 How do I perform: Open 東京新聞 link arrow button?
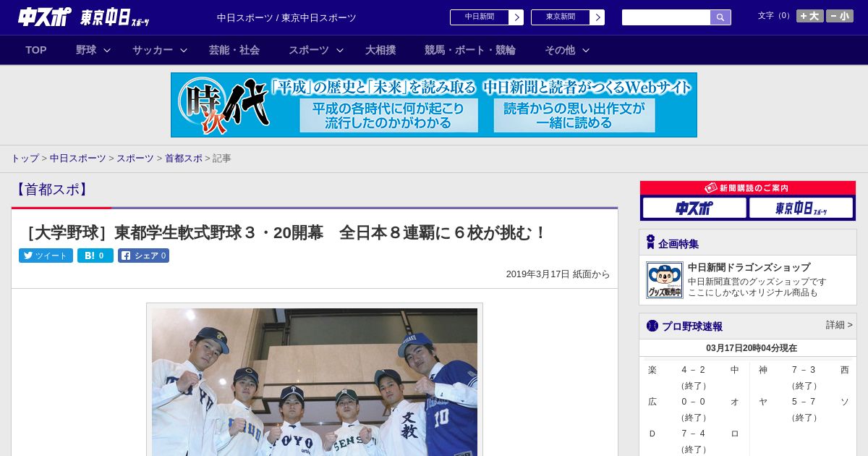[x=597, y=17]
